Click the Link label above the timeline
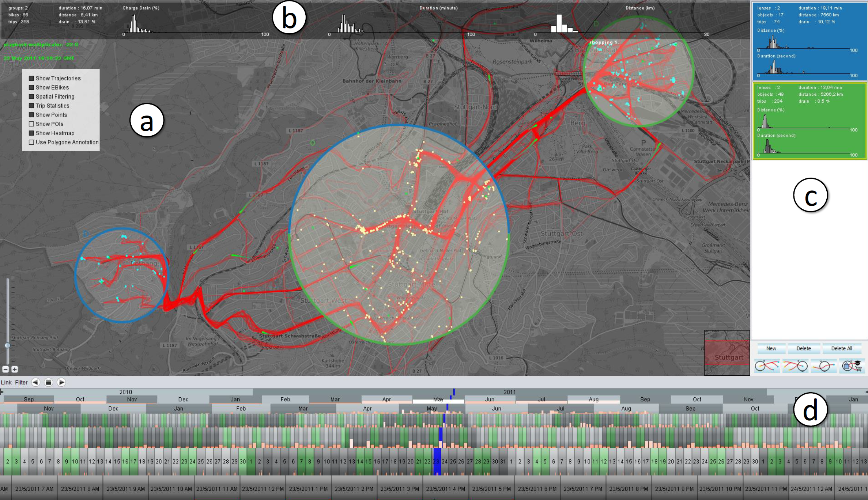 tap(6, 382)
